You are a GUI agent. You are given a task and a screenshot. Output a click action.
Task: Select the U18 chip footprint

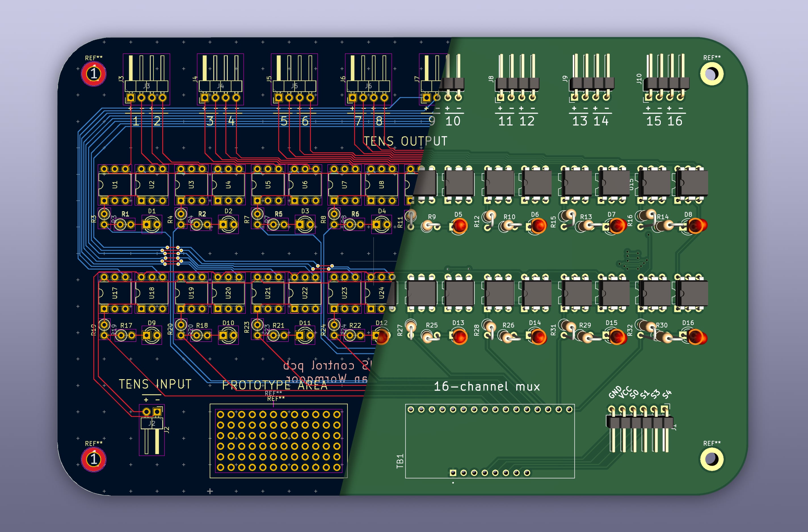[152, 293]
